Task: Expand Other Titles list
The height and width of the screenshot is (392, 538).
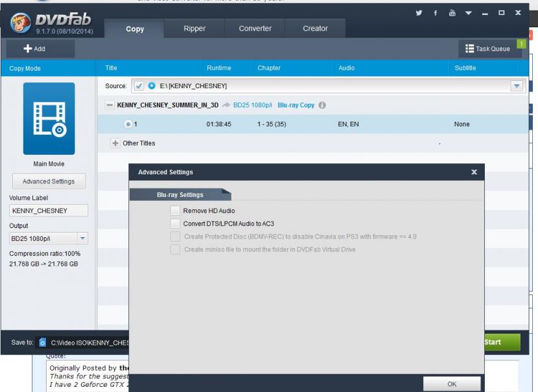Action: [115, 143]
